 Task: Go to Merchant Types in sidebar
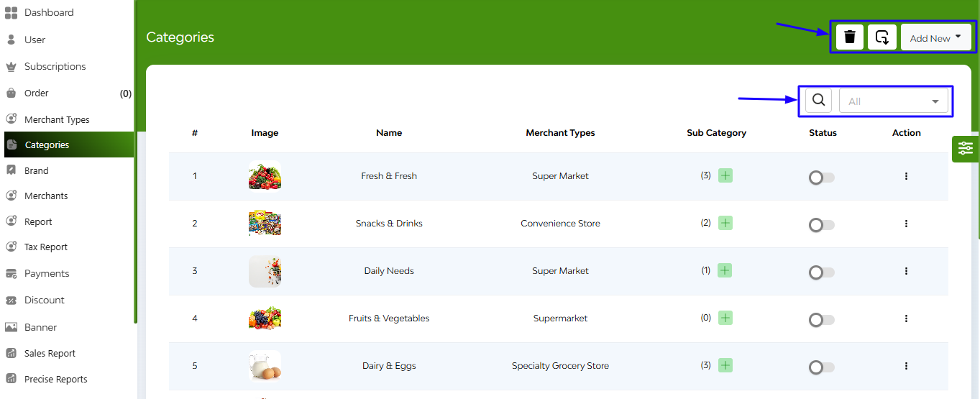click(x=57, y=119)
